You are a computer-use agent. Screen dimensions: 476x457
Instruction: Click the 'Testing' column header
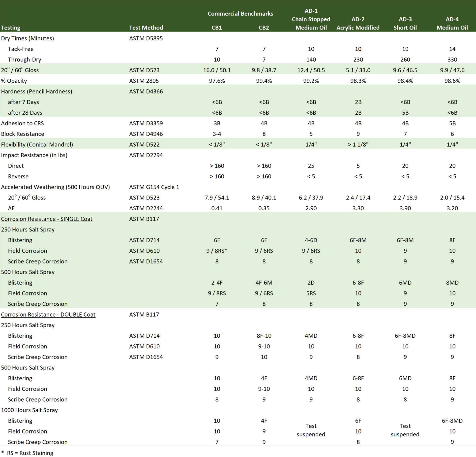11,28
